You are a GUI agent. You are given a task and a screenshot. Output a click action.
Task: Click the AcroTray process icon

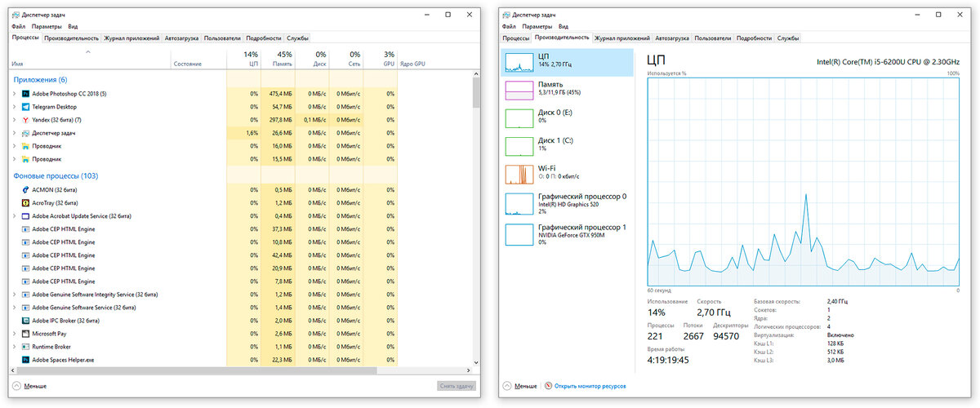[x=26, y=202]
